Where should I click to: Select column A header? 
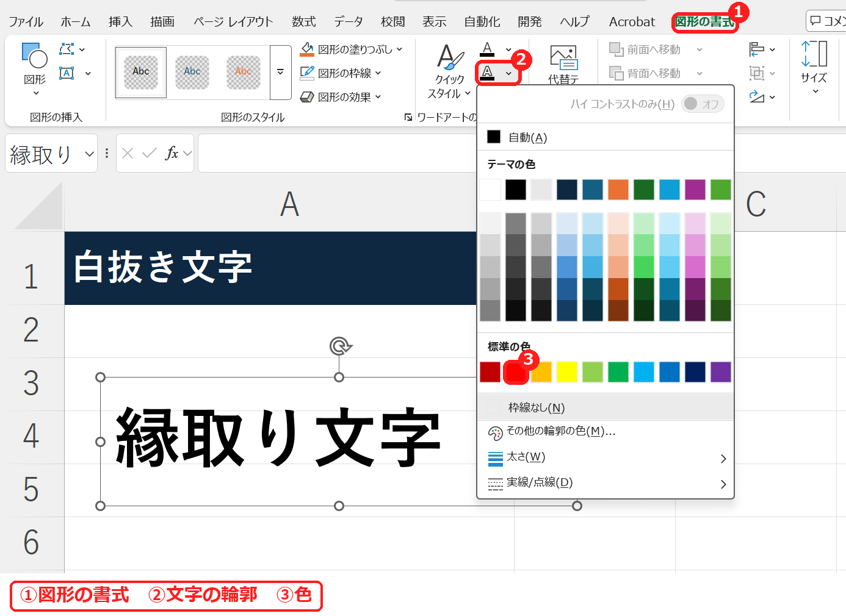coord(289,204)
